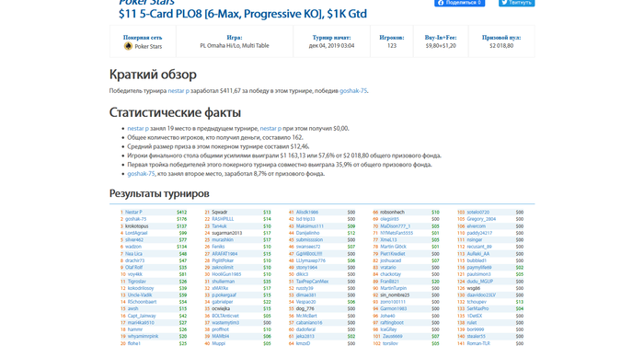Viewport: 644px width, 346px height.
Task: Open gabrielper profile at rank 34
Action: [x=223, y=302]
